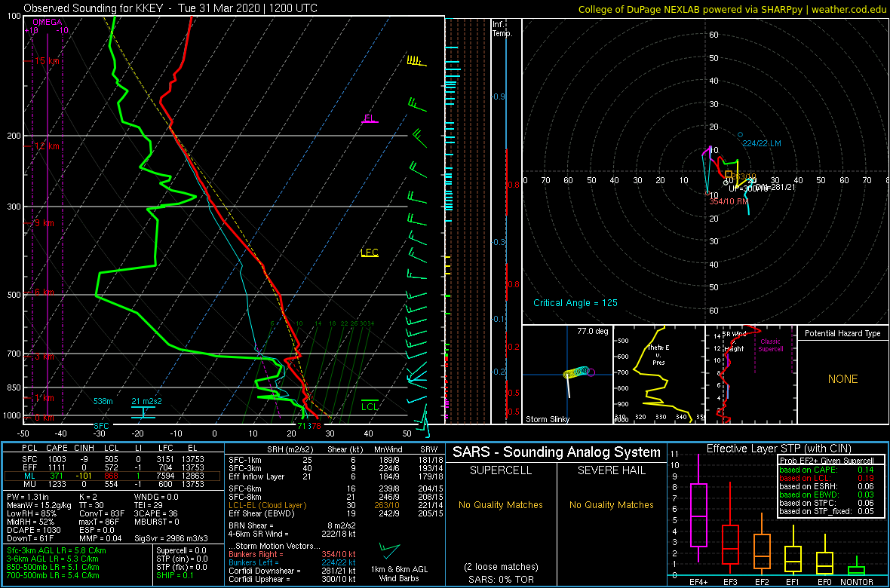Screen dimensions: 890x588
Task: Click 700-500mb LR = 5.4 C/km
Action: (55, 575)
